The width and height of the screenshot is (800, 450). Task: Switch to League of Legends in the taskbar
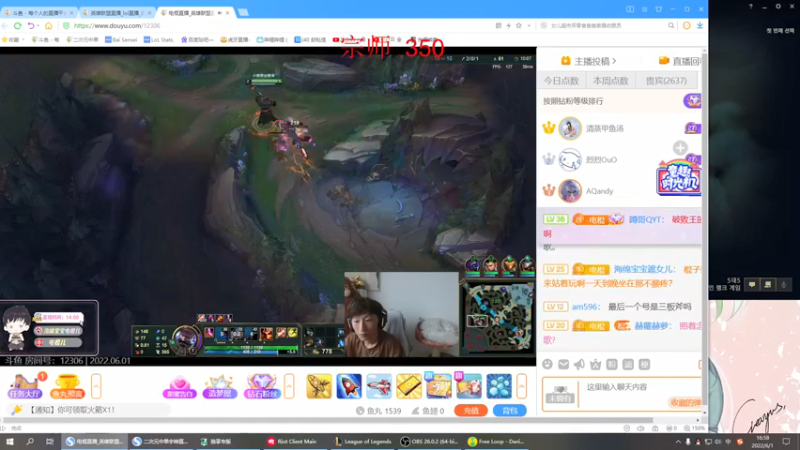[363, 442]
